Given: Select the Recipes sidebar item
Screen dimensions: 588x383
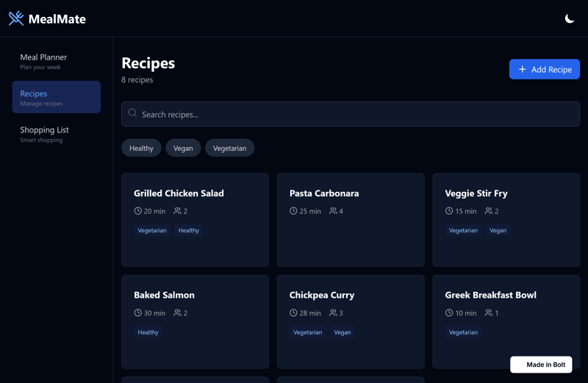Looking at the screenshot, I should coord(56,97).
